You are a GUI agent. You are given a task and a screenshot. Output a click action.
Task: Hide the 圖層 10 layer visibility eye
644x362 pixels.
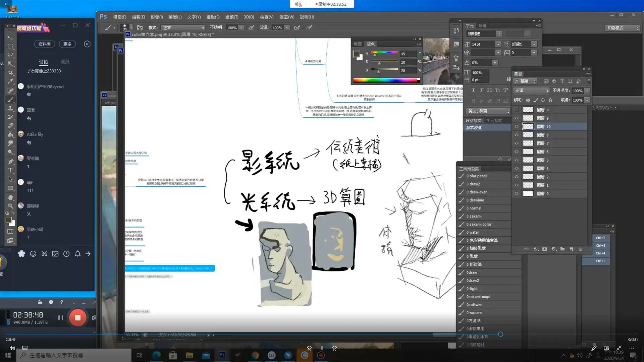click(517, 127)
